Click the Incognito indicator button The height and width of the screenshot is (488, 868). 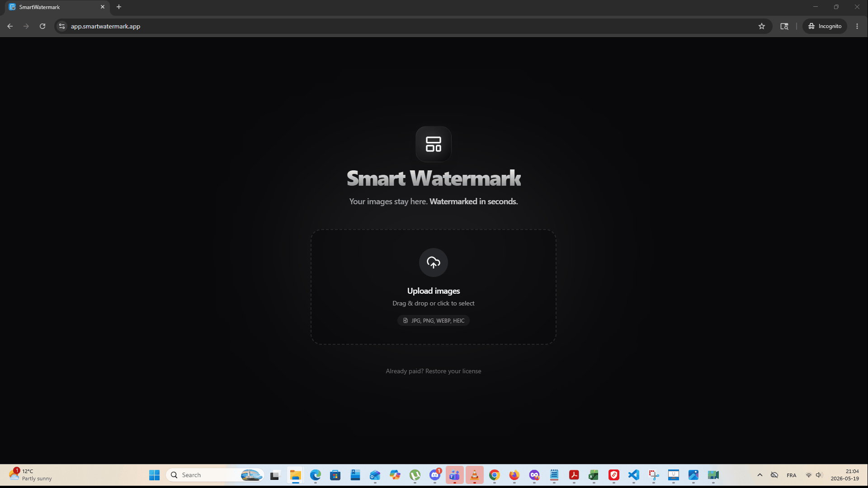click(825, 26)
